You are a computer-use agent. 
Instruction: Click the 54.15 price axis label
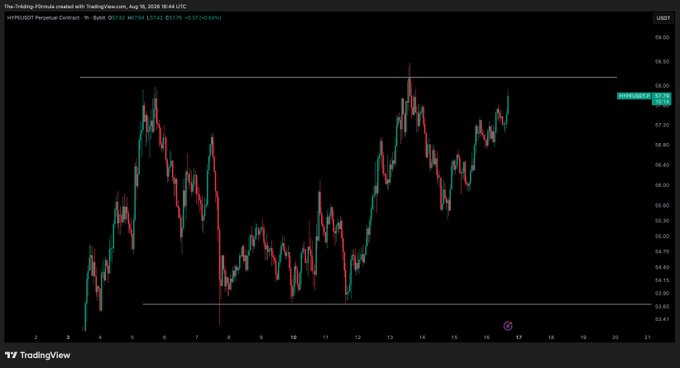[x=662, y=280]
